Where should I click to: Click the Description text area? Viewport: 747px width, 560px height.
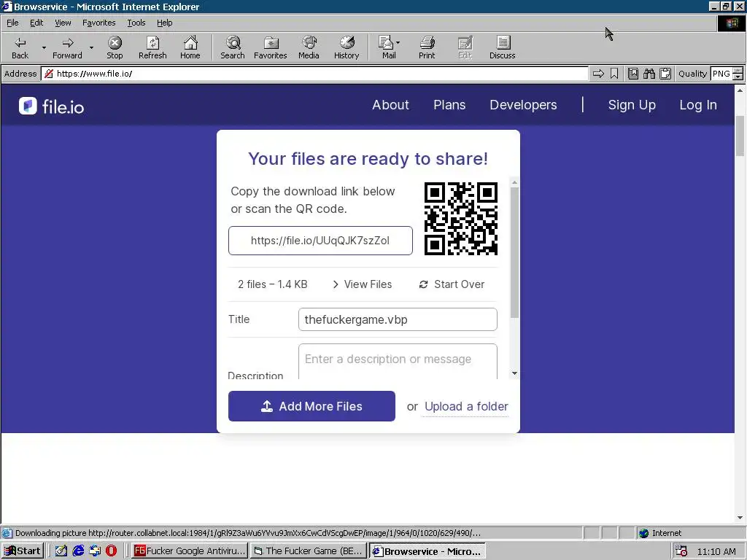(398, 362)
